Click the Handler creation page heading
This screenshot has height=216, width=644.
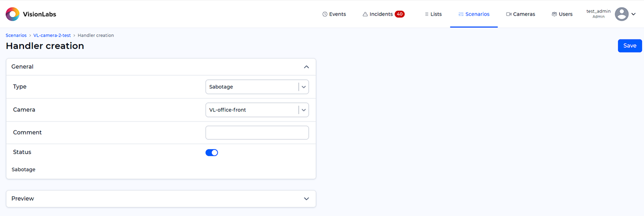click(45, 46)
